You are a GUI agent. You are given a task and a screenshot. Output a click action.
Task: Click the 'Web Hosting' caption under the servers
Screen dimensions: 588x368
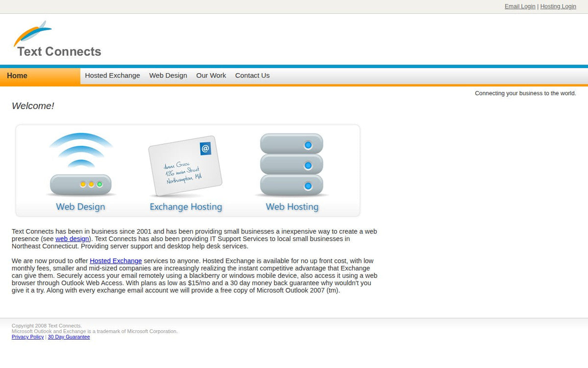point(292,207)
